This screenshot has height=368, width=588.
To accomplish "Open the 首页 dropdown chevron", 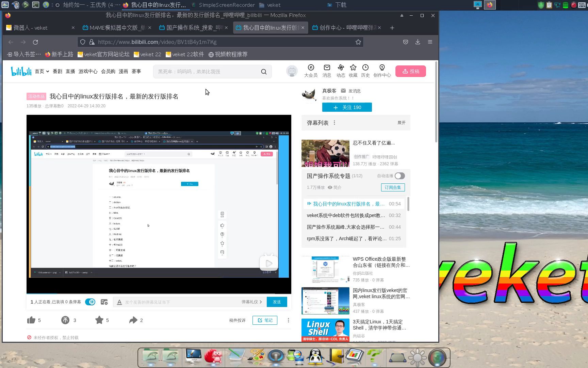I will tap(47, 71).
